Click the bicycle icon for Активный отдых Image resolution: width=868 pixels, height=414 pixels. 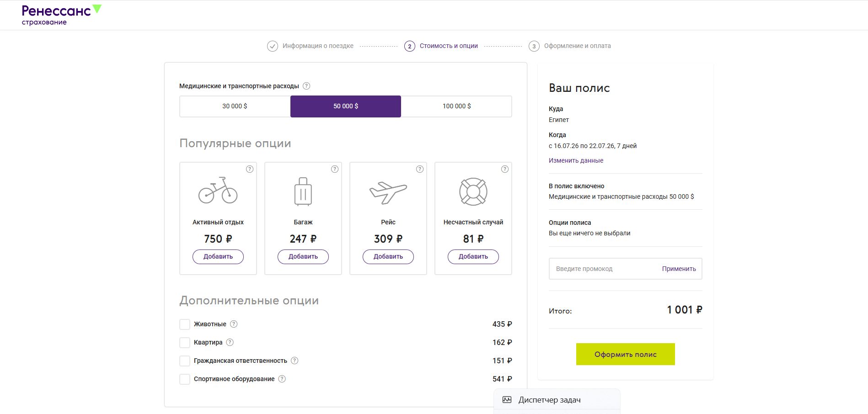tap(218, 190)
